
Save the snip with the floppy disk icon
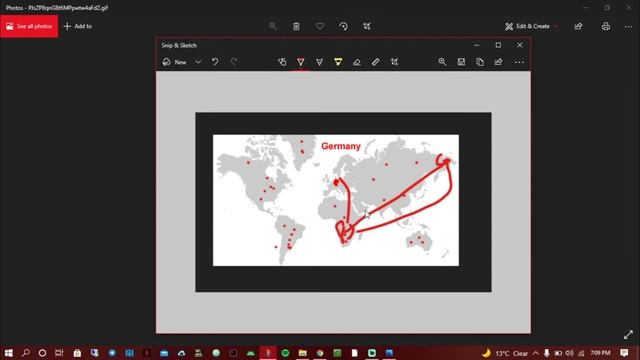[x=461, y=62]
